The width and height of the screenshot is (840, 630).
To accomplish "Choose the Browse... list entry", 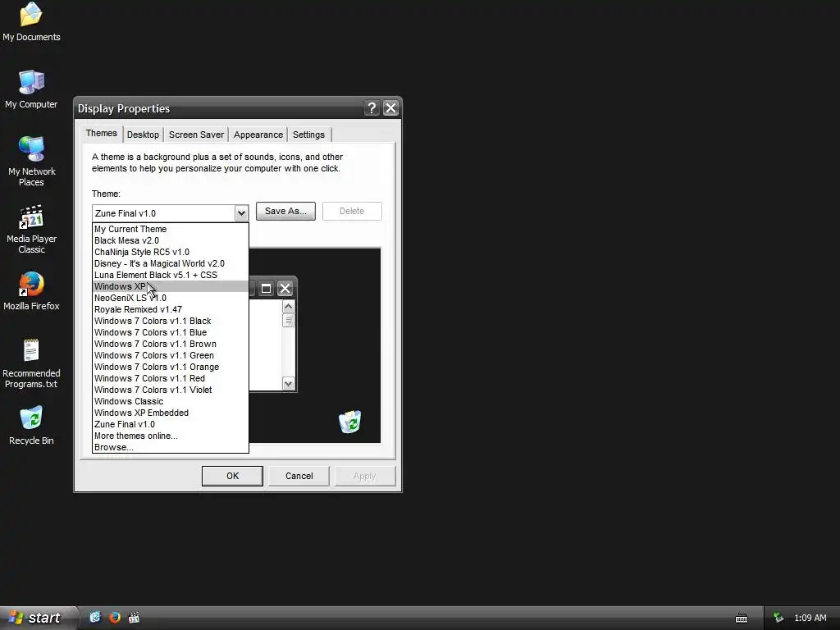I will (171, 448).
